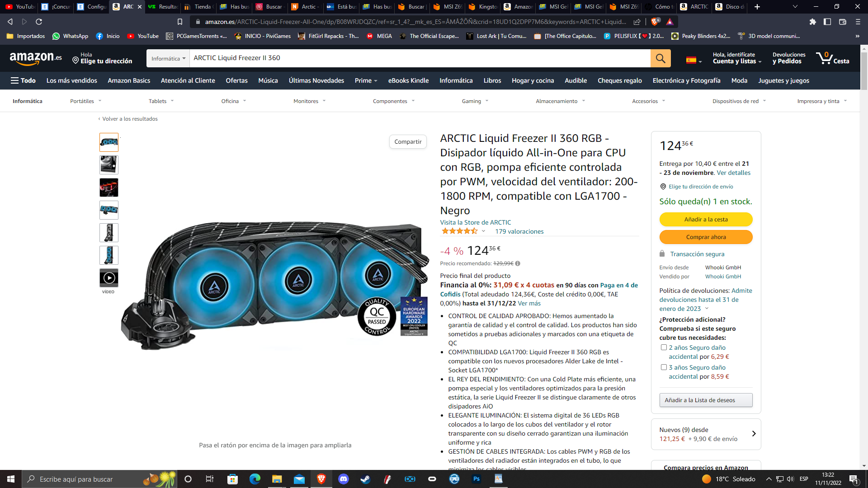
Task: Check the 3 años Seguro daño accidental box
Action: tap(664, 367)
